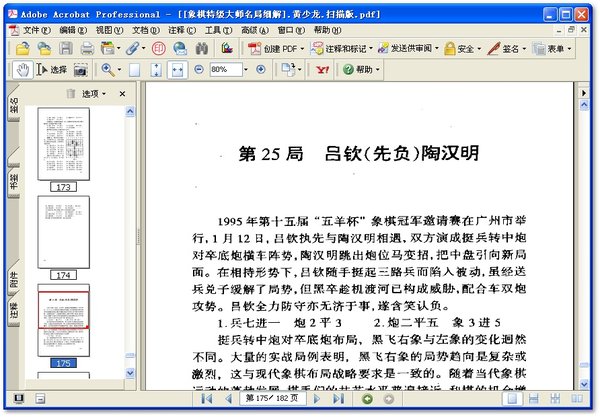Go to next page arrow
600x417 pixels.
coord(316,399)
